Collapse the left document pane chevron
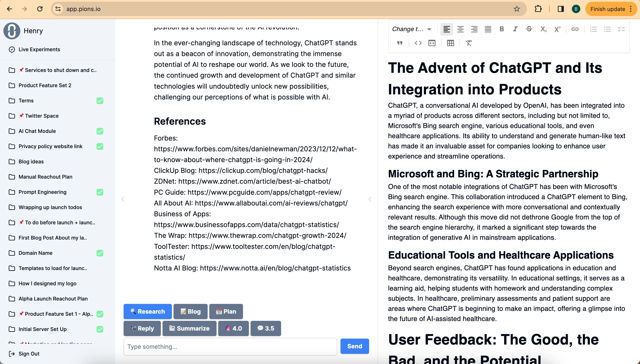The height and width of the screenshot is (364, 640). click(x=123, y=199)
